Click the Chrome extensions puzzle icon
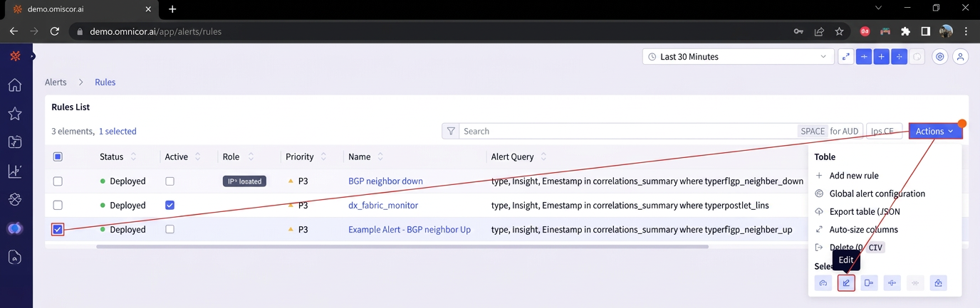The height and width of the screenshot is (308, 980). point(905,31)
